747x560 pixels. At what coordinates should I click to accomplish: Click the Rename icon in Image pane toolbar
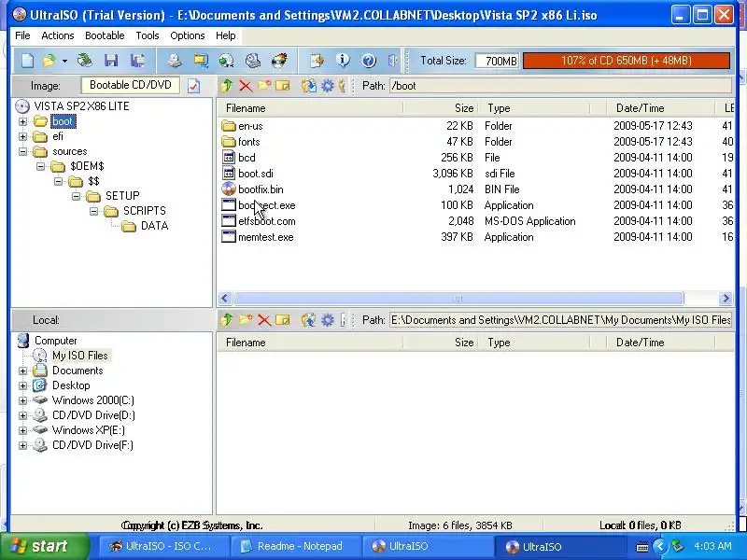coord(283,86)
